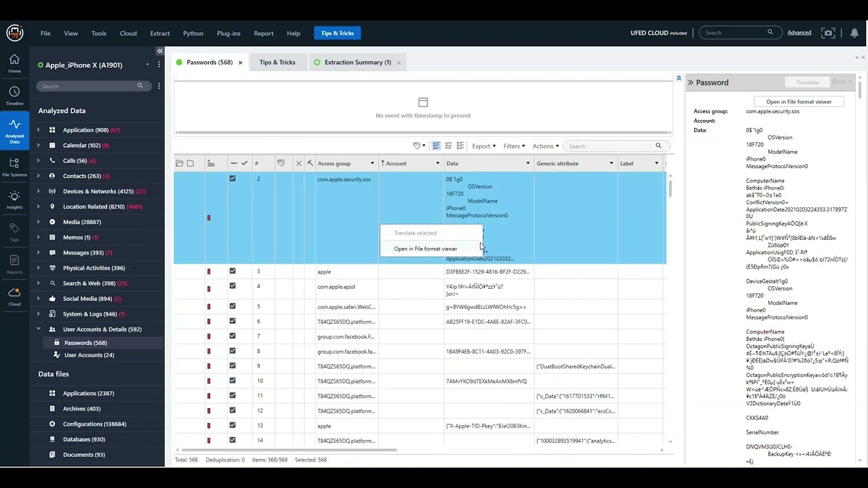
Task: Click the magnifier icon in top search bar
Action: [770, 33]
